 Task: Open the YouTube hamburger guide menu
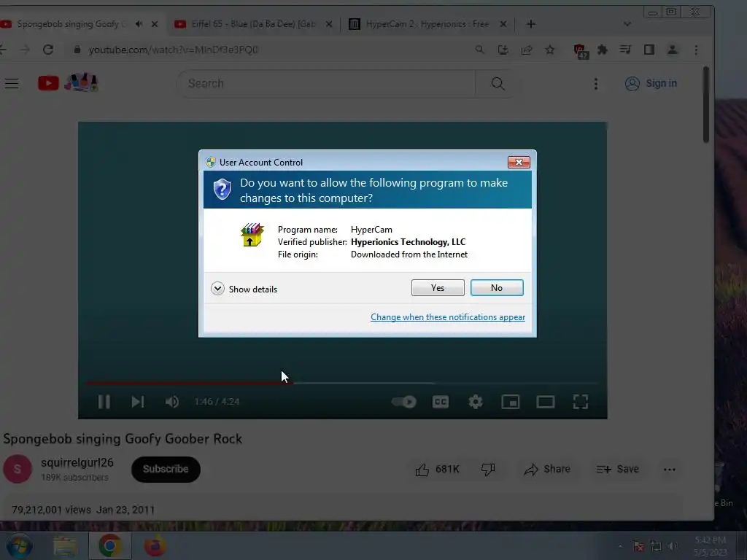pos(12,84)
